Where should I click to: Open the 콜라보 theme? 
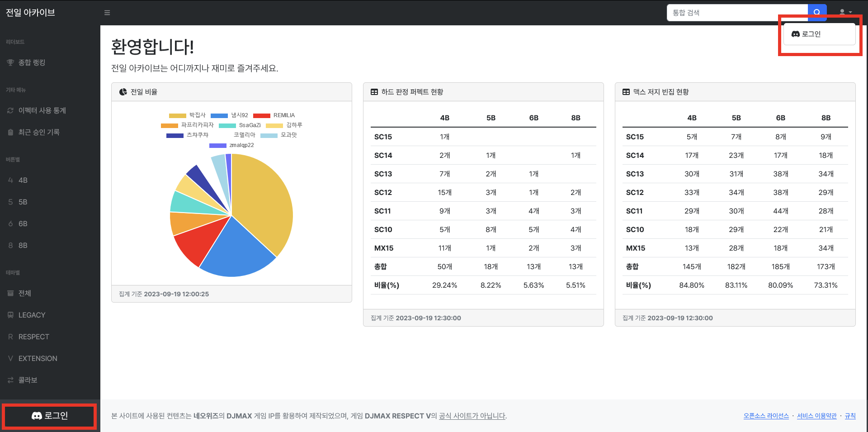tap(28, 380)
